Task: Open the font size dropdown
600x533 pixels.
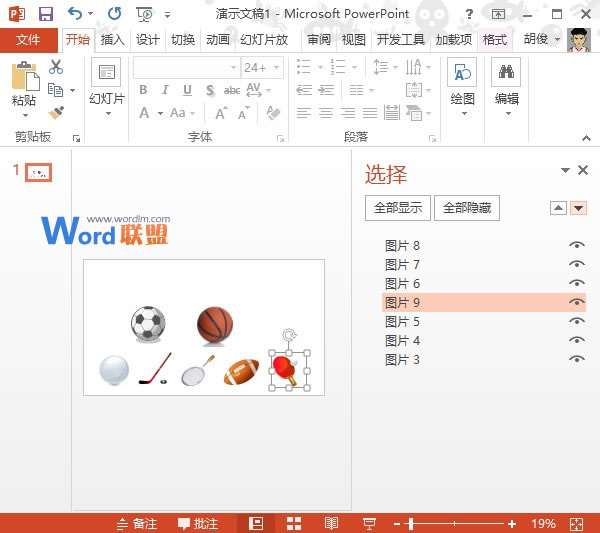Action: (x=276, y=68)
